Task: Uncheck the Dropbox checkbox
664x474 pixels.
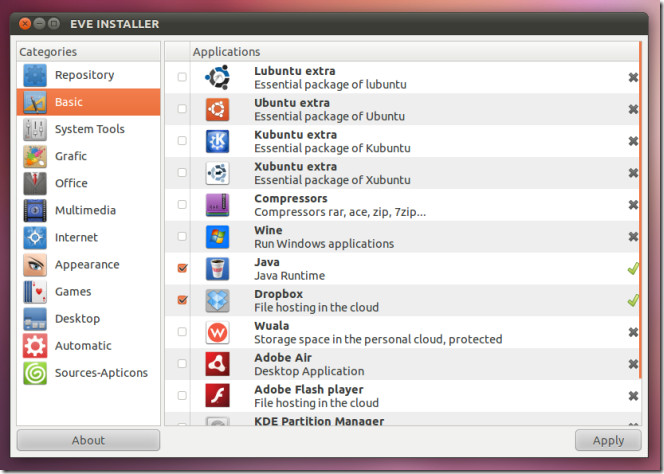Action: pos(182,300)
